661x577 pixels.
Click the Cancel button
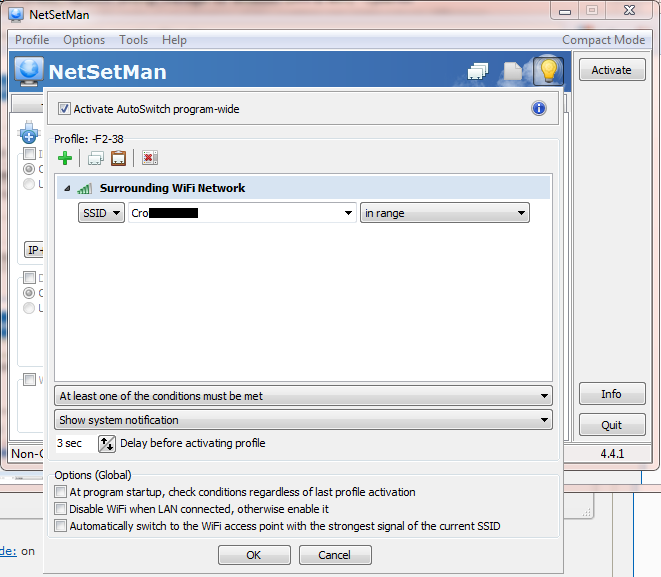(335, 555)
